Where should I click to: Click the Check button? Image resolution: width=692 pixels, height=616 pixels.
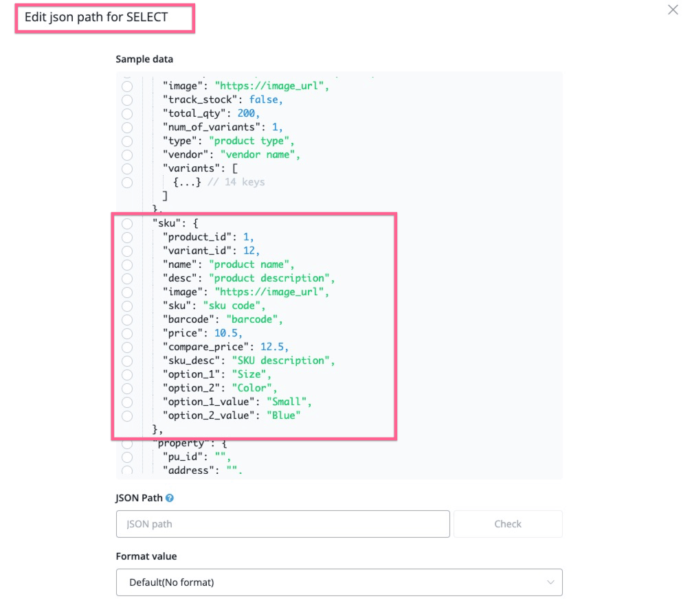[508, 524]
